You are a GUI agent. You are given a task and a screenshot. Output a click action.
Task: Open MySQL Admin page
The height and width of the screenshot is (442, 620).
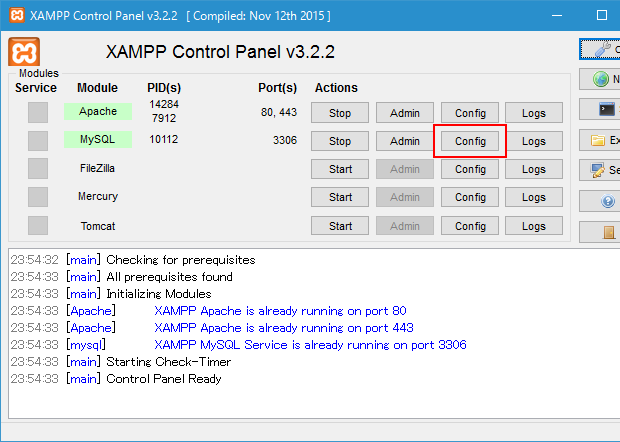[x=405, y=141]
